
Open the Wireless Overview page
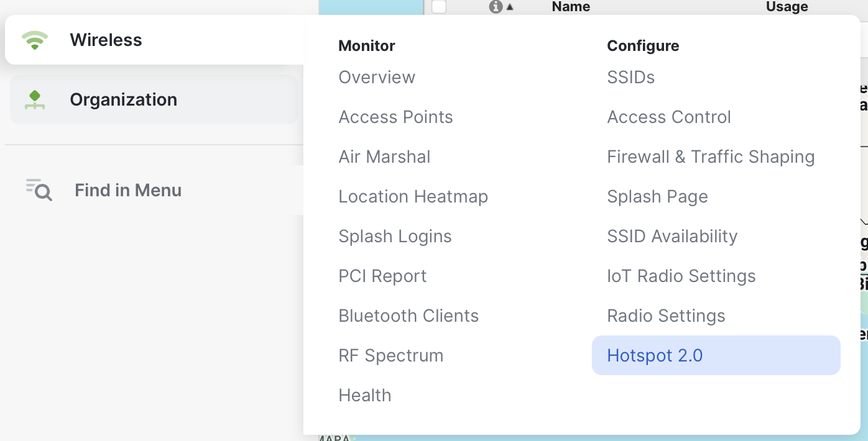(x=377, y=78)
